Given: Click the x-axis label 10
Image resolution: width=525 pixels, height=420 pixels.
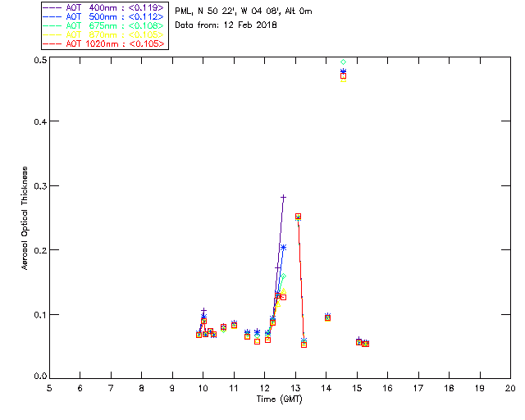Looking at the screenshot, I should (x=203, y=388).
